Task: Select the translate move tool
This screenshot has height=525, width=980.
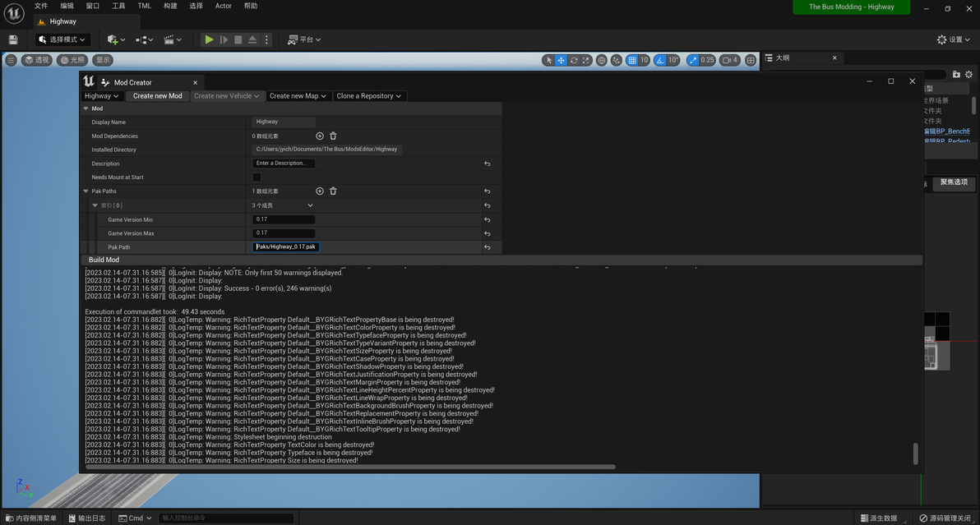Action: tap(562, 60)
